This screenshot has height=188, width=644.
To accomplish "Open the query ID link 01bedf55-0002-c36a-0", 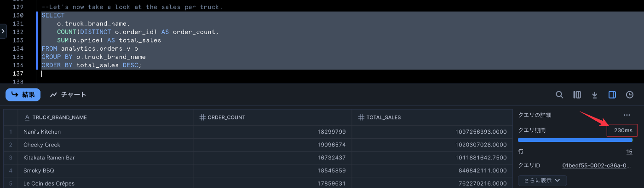I will click(597, 165).
